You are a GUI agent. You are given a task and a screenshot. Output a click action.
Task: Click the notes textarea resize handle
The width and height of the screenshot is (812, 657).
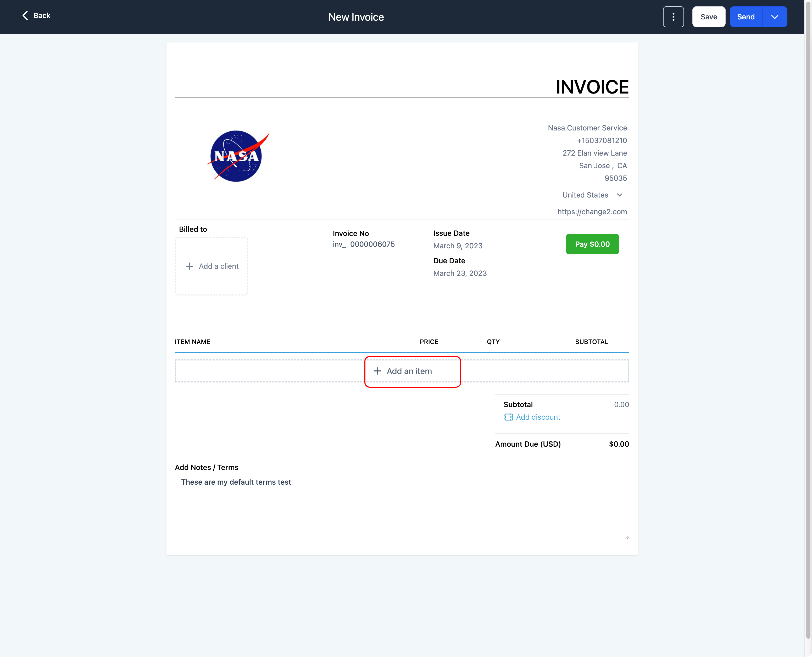point(627,537)
